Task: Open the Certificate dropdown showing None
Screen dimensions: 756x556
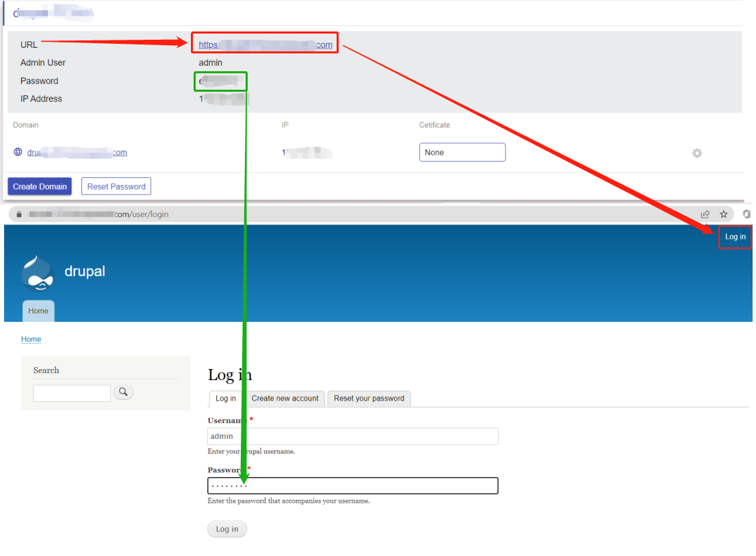Action: coord(462,152)
